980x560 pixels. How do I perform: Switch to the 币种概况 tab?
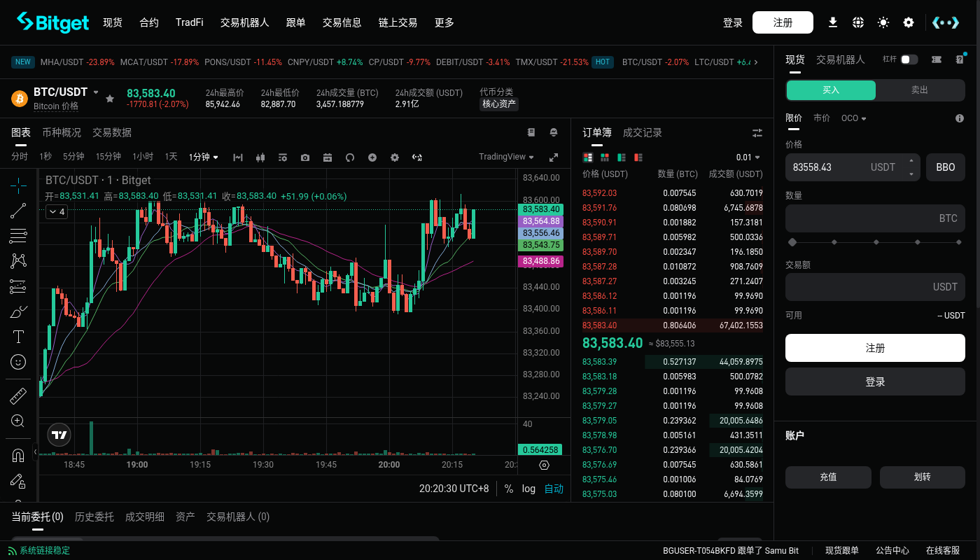click(x=62, y=132)
